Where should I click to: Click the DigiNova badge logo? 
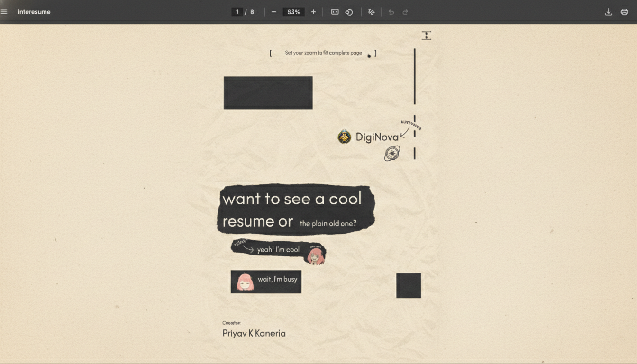pos(344,137)
